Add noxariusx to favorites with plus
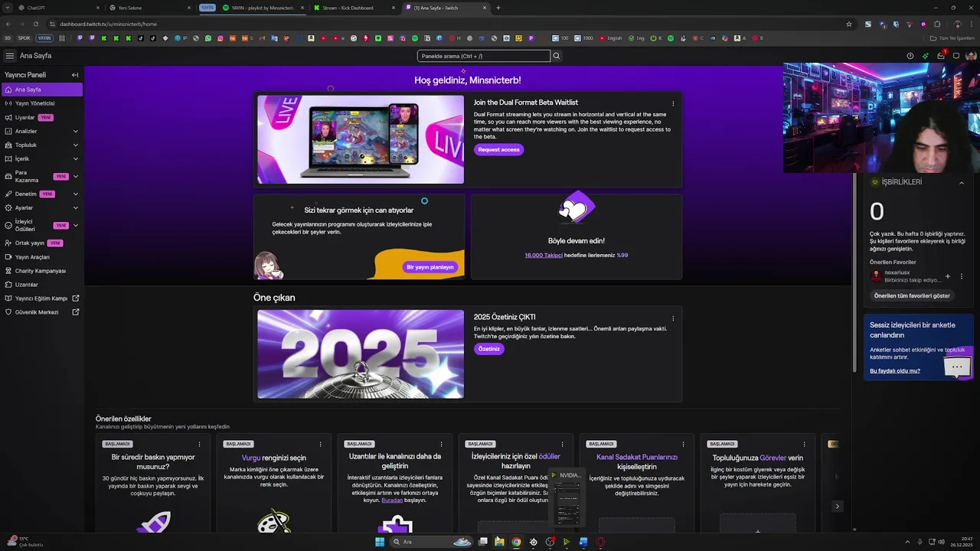Viewport: 980px width, 551px height. [x=947, y=276]
